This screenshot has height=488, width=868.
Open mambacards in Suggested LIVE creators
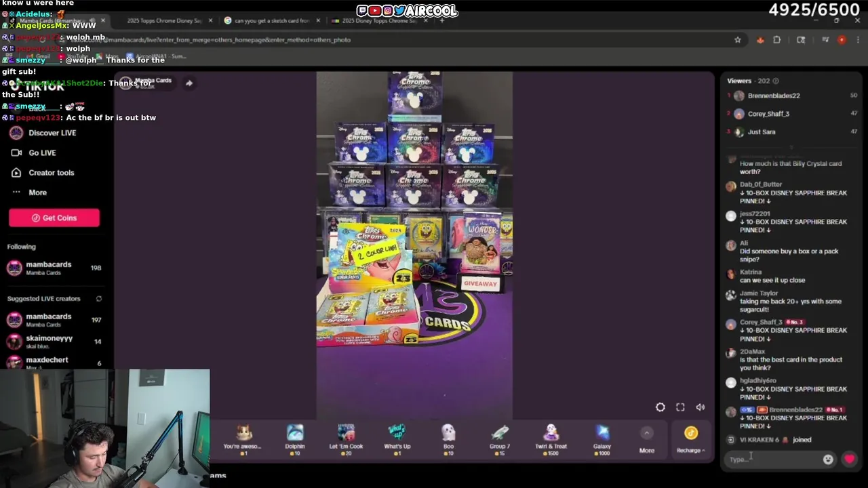tap(54, 320)
